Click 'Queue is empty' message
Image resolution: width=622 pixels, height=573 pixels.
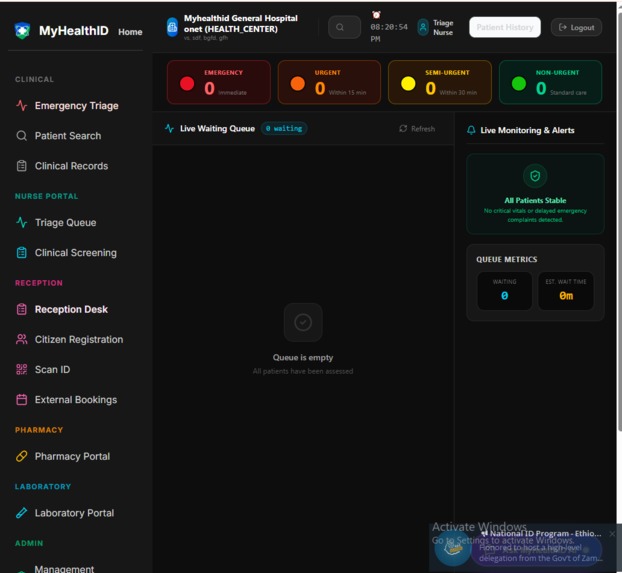coord(303,358)
